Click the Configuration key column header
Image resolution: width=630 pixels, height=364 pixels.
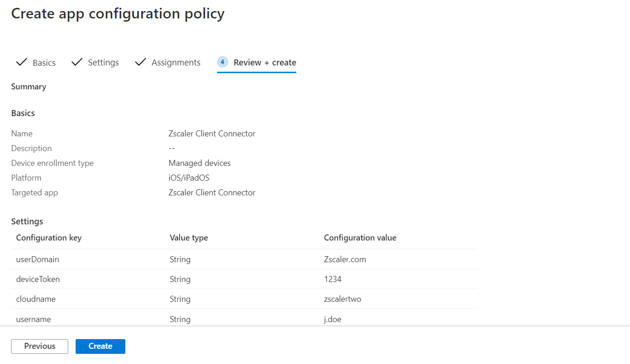[49, 237]
